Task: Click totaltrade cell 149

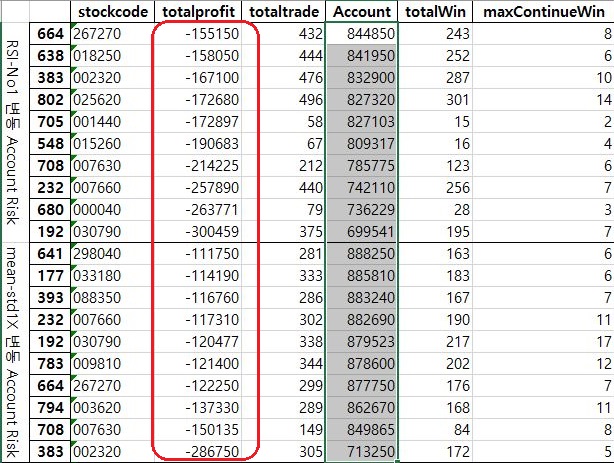Action: coord(284,430)
